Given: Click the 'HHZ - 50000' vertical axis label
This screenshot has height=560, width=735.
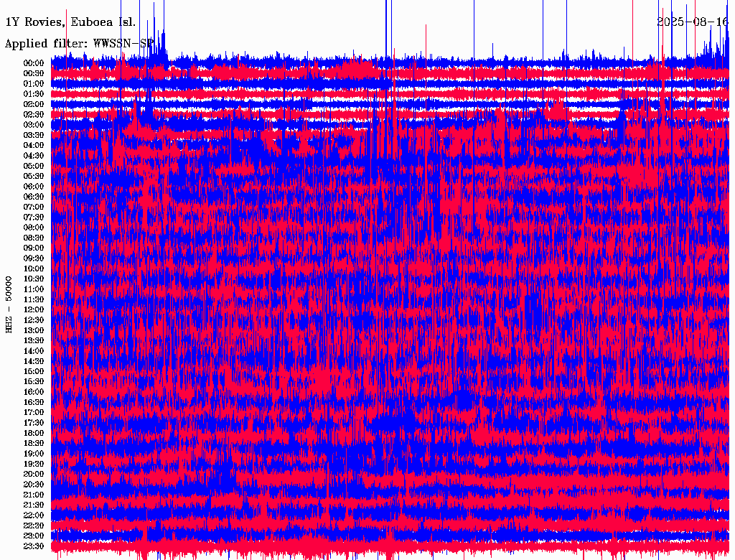Looking at the screenshot, I should [9, 304].
